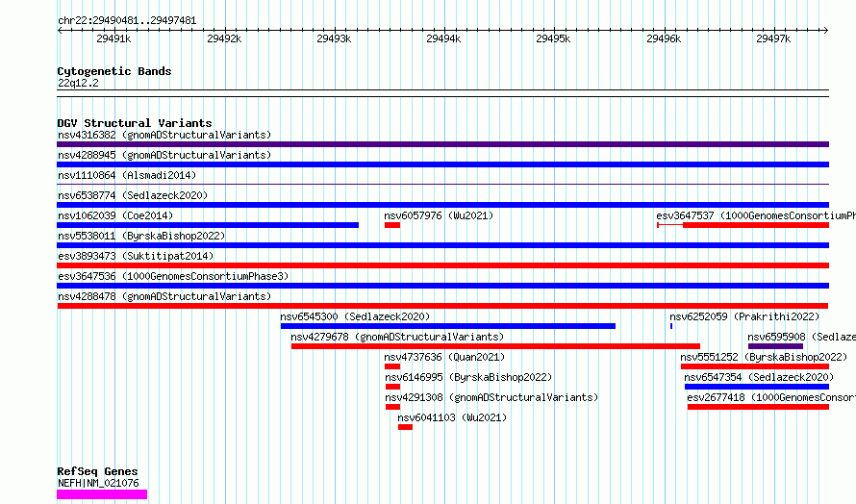Screen dimensions: 856x504
Task: Click tiny blue mark under nsv6252059 (Prakrithi2022)
Action: point(671,326)
